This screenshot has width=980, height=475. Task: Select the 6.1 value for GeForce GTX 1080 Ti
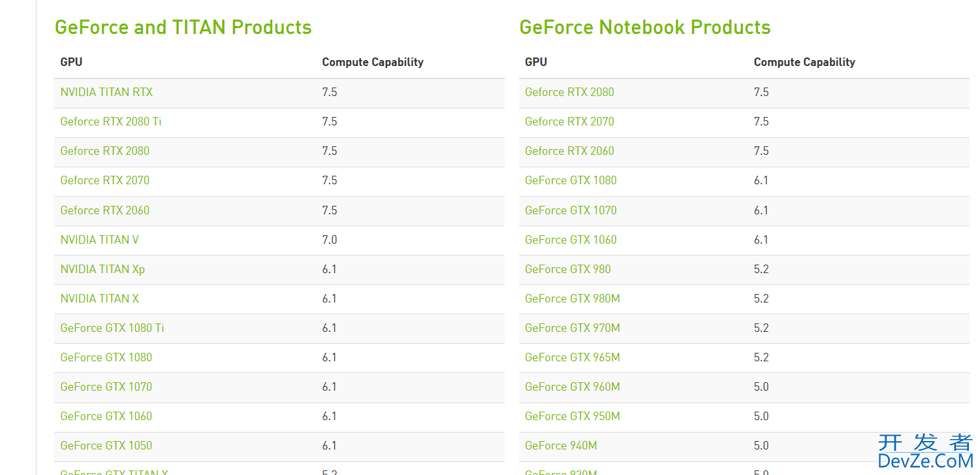pos(330,328)
